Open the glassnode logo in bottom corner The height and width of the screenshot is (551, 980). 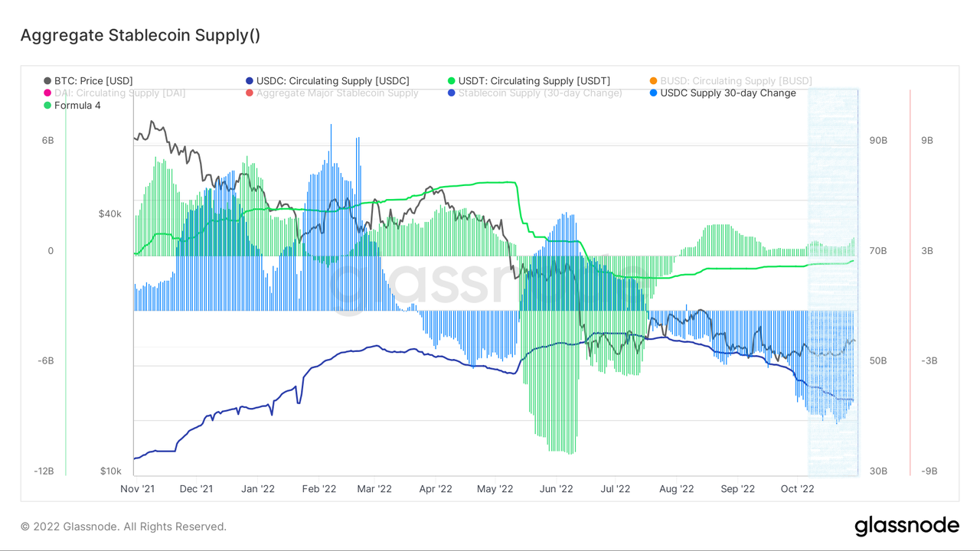tap(906, 526)
